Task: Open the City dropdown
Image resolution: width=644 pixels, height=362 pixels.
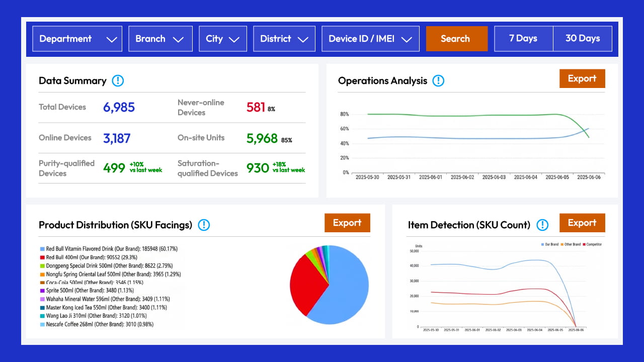Action: point(223,39)
